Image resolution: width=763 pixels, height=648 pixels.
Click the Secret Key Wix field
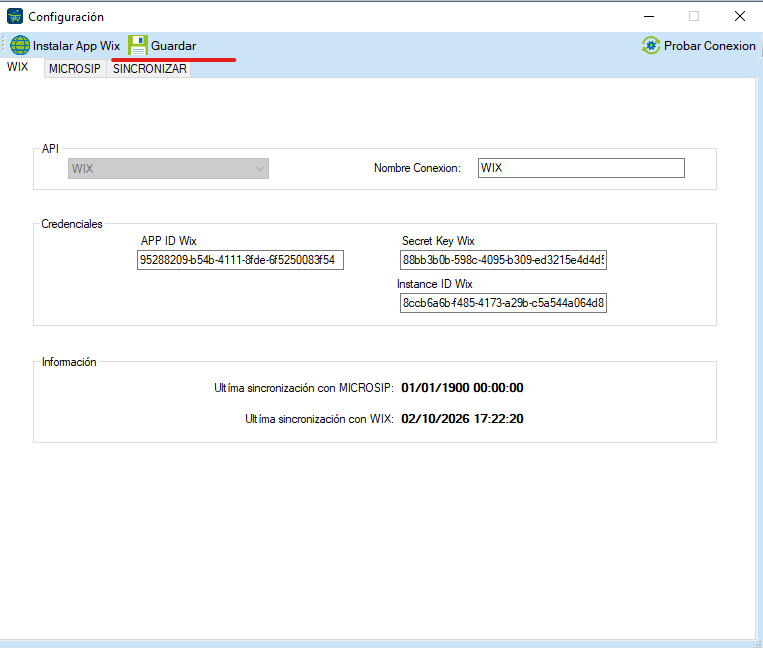503,260
